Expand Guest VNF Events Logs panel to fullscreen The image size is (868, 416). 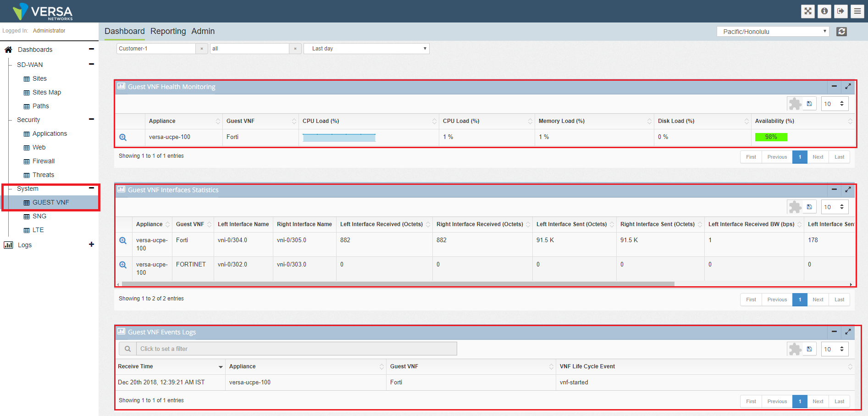848,332
